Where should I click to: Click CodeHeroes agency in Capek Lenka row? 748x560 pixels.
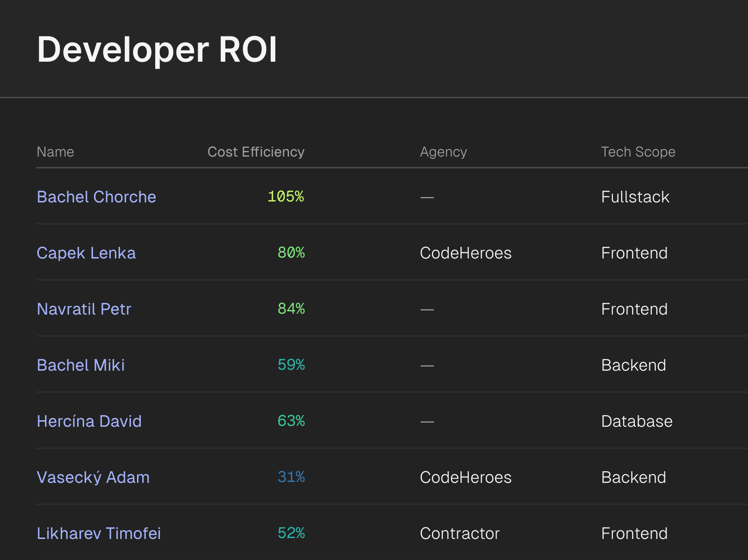point(466,253)
